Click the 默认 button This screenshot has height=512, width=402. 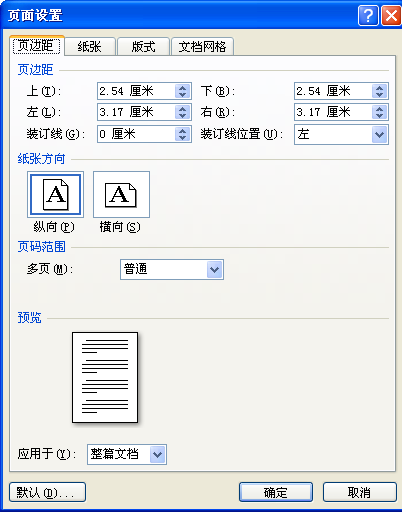click(47, 492)
